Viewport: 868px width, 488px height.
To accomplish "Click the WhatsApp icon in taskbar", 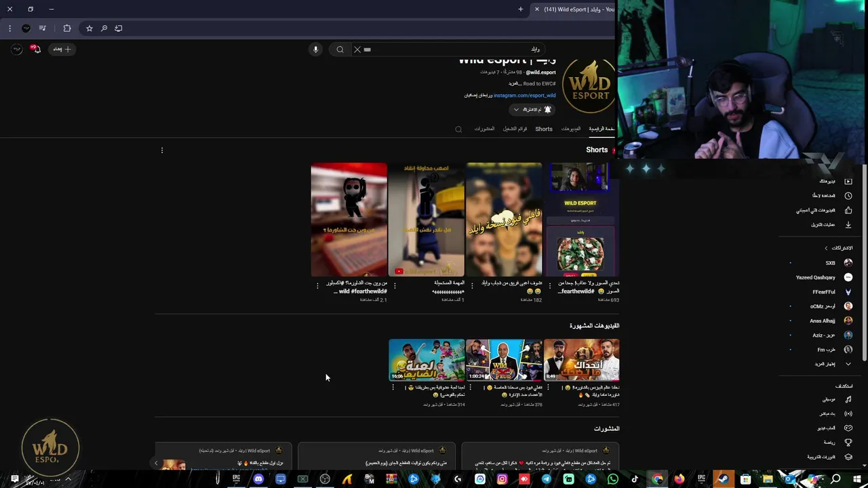I will click(613, 479).
